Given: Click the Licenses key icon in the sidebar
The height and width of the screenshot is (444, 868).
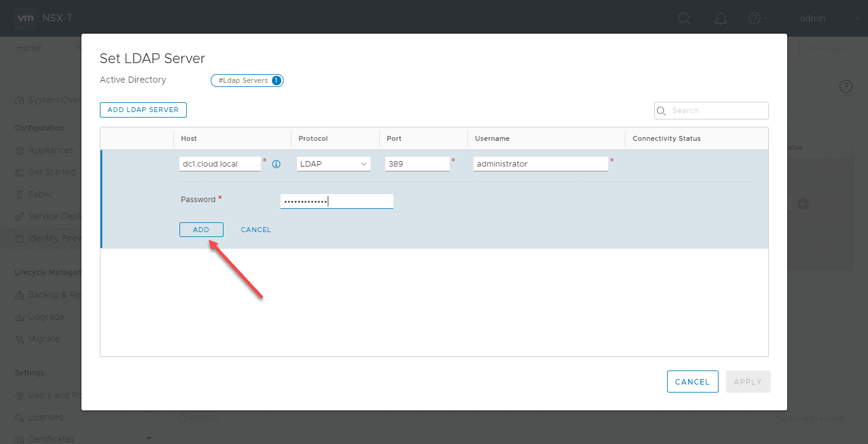Looking at the screenshot, I should [20, 417].
